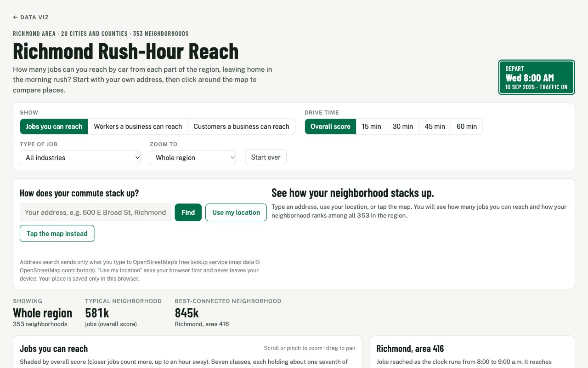Switch to 'Customers a business can reach'
588x368 pixels.
pyautogui.click(x=241, y=126)
